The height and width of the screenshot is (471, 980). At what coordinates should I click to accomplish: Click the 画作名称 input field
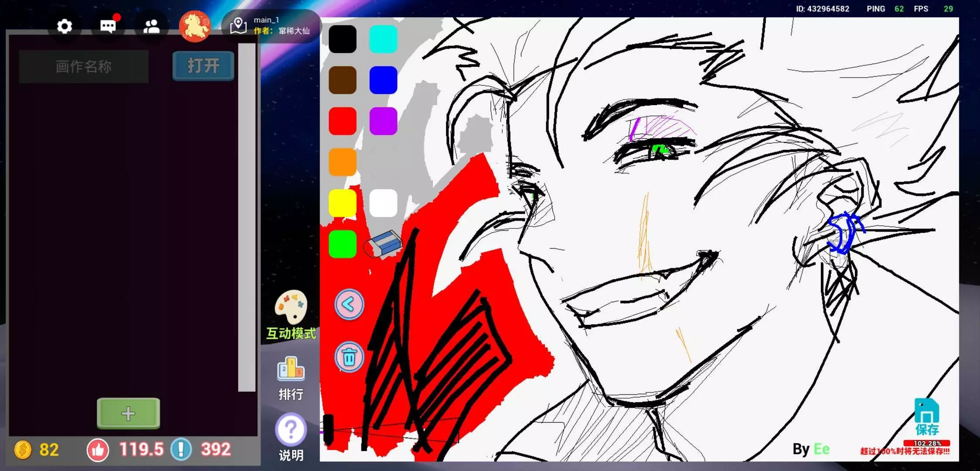pyautogui.click(x=84, y=67)
